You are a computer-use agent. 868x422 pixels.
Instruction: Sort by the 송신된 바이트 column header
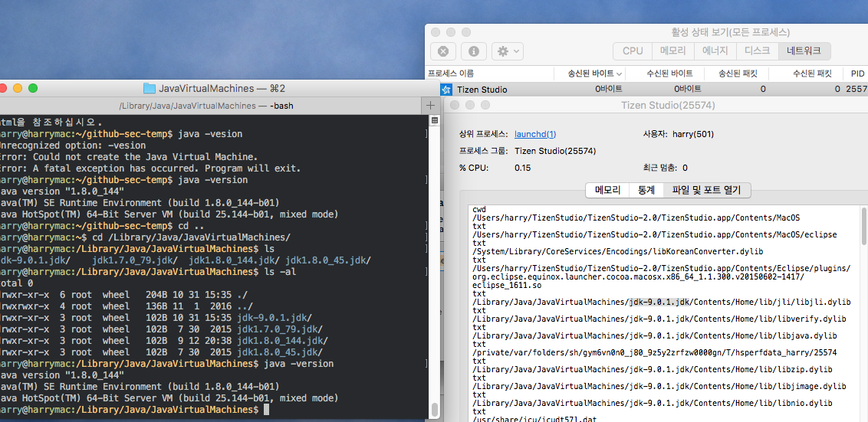[x=589, y=74]
